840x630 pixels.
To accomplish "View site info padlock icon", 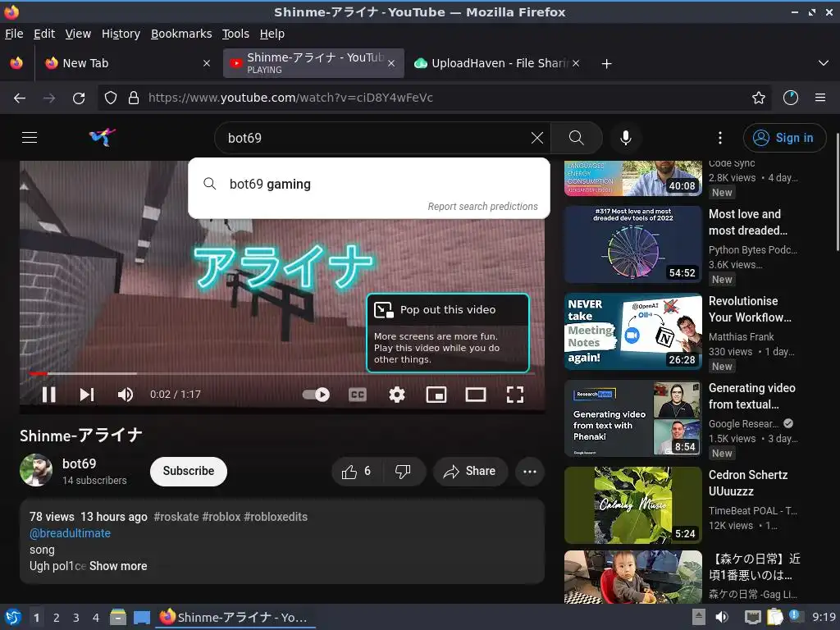I will (x=134, y=98).
